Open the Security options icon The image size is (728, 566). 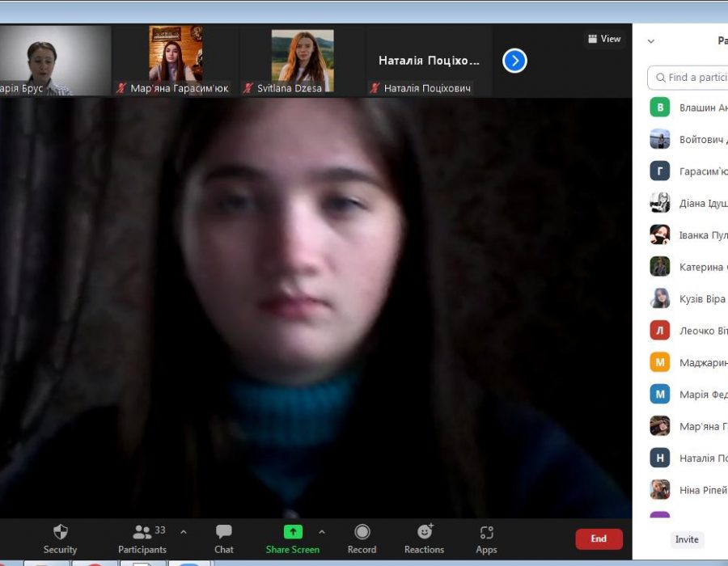coord(60,532)
